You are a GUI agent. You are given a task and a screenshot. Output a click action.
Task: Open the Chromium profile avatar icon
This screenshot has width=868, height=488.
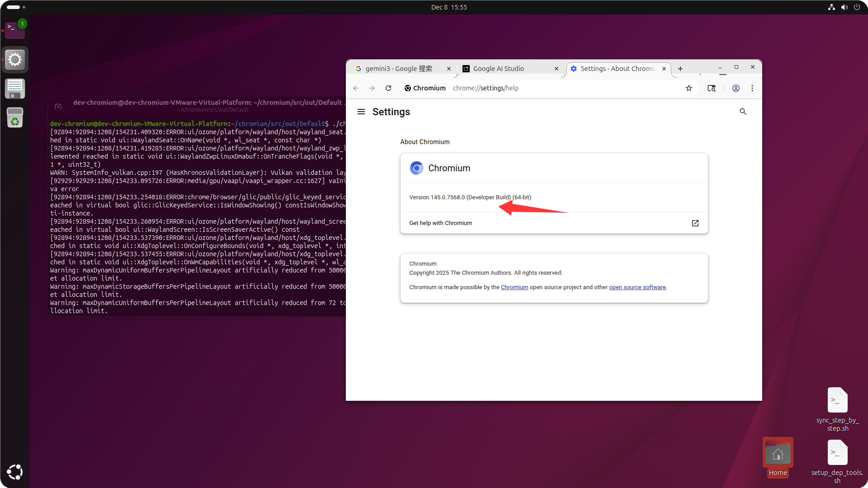736,88
